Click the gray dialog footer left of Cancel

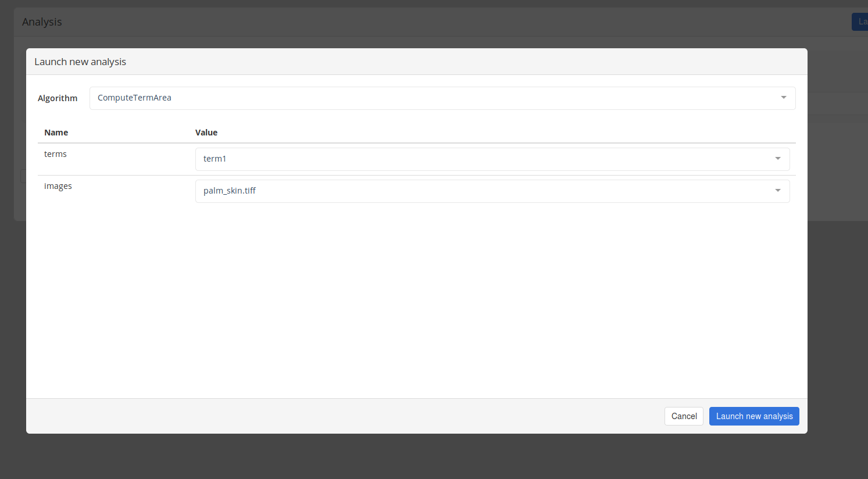pos(349,416)
